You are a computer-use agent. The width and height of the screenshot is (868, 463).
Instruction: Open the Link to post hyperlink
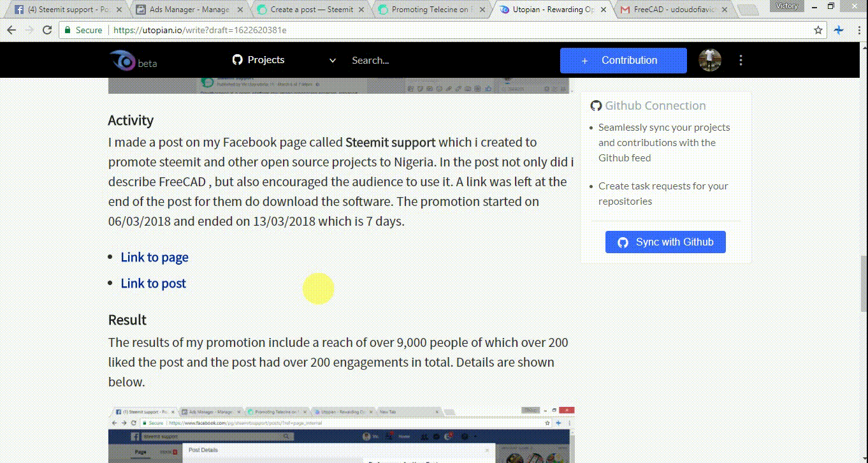pyautogui.click(x=153, y=283)
